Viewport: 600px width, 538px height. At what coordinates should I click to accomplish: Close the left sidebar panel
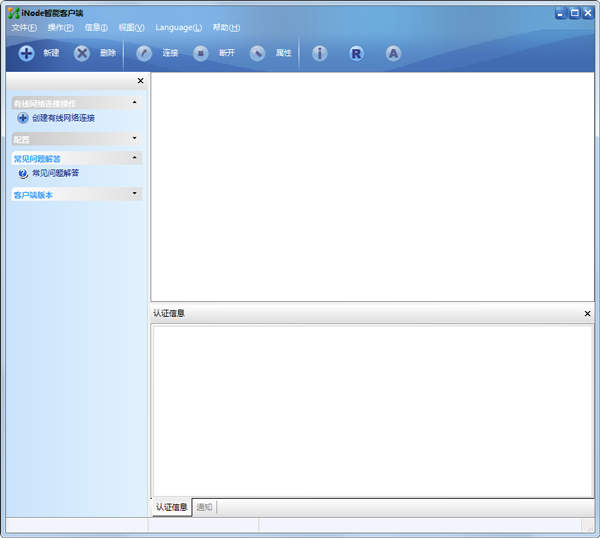click(x=140, y=81)
